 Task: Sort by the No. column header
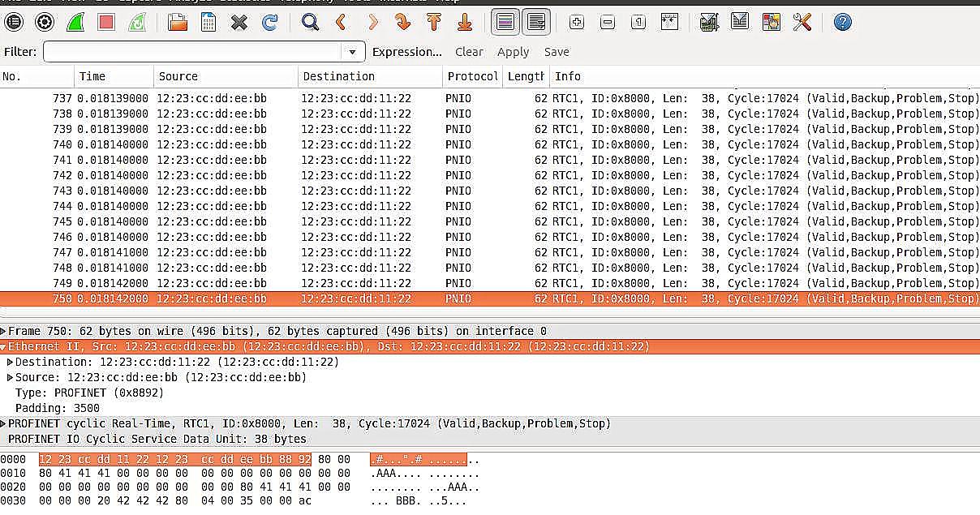click(x=37, y=76)
